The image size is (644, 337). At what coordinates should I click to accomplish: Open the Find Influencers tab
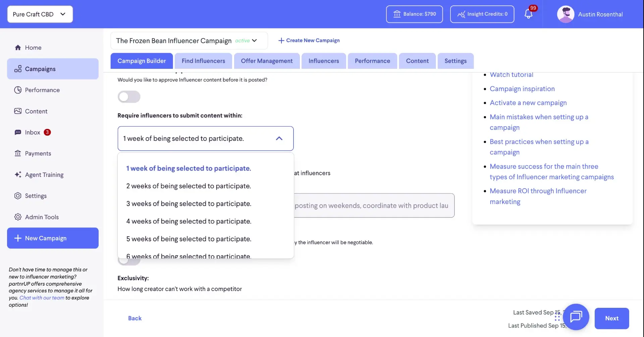(203, 61)
